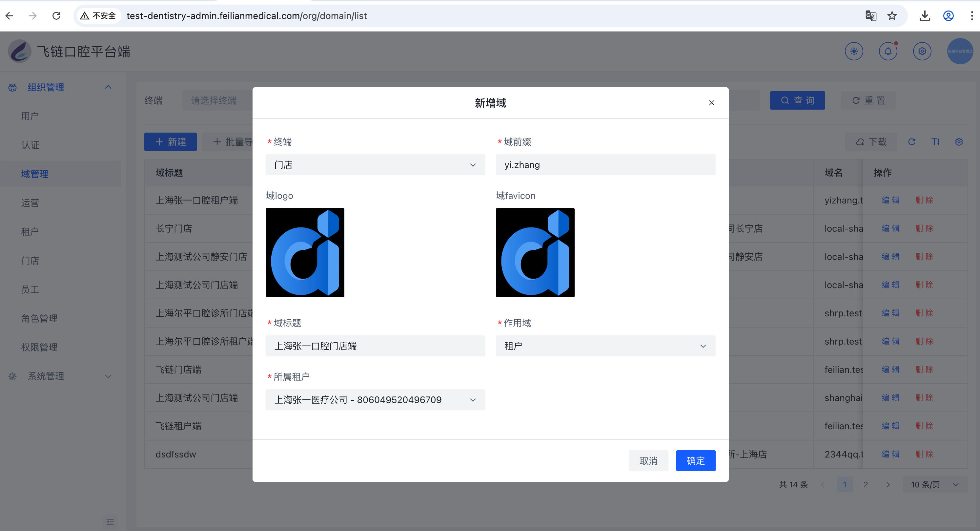Open 租户 in sidebar

[x=30, y=232]
